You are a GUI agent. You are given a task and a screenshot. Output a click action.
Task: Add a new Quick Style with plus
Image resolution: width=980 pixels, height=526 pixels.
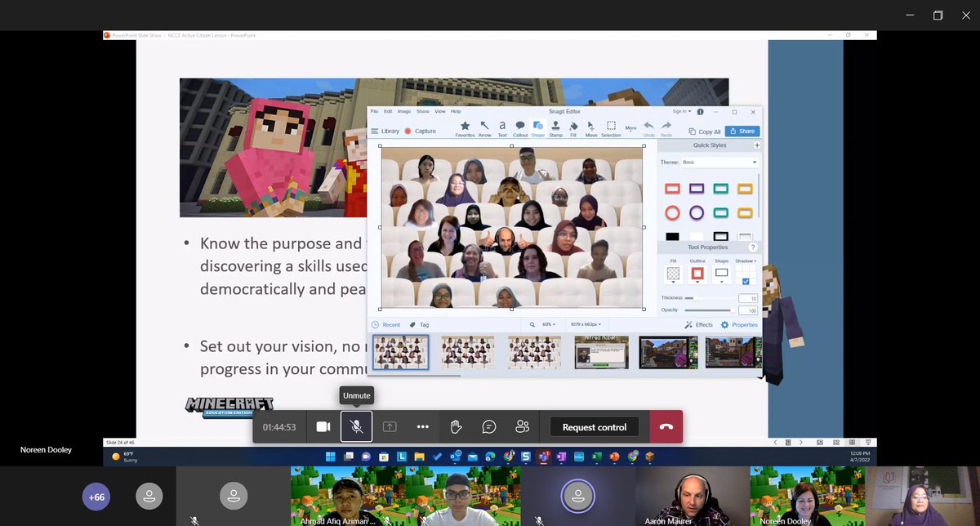[756, 145]
